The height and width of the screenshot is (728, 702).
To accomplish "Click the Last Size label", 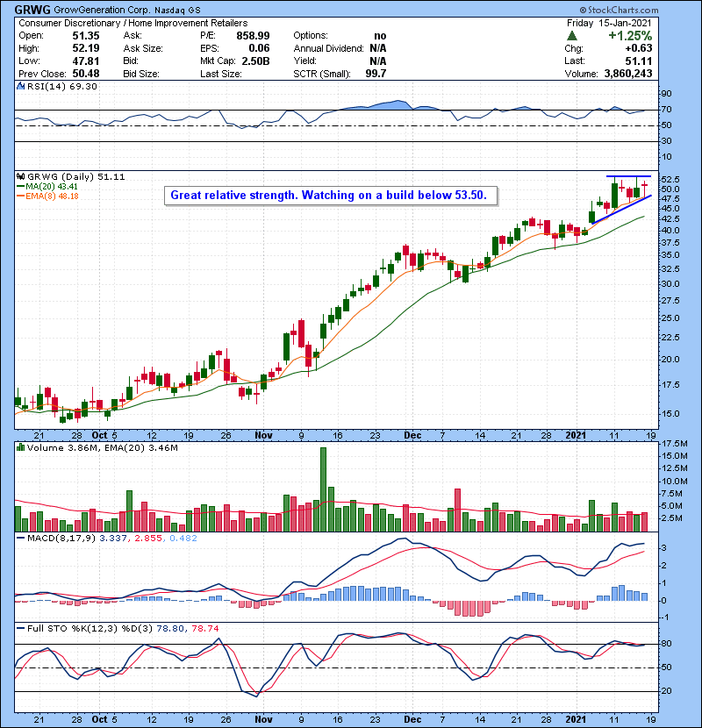I will coord(220,74).
